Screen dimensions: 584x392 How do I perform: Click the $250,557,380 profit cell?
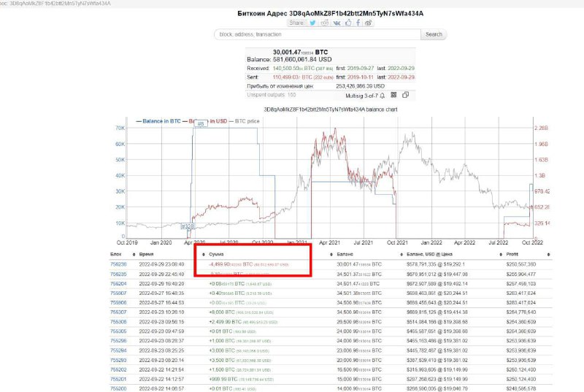[x=521, y=264]
